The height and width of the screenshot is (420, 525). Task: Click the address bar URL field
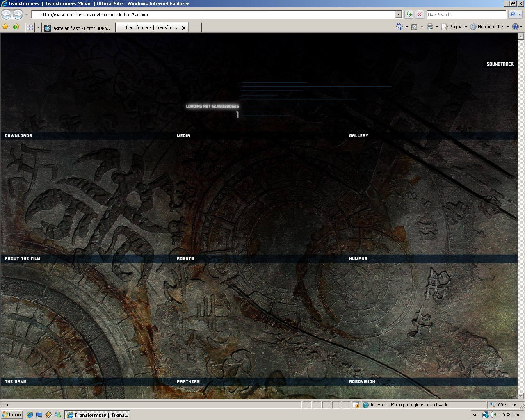[x=213, y=14]
